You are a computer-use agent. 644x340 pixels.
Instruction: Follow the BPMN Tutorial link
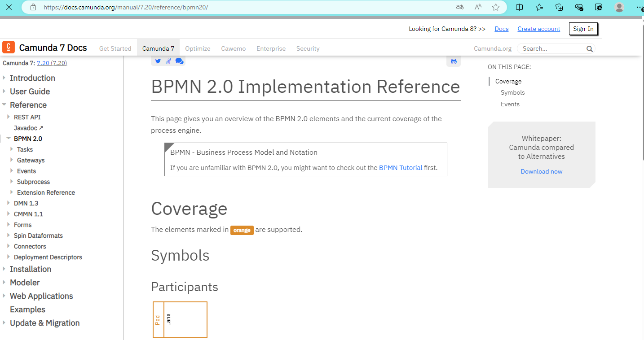401,168
